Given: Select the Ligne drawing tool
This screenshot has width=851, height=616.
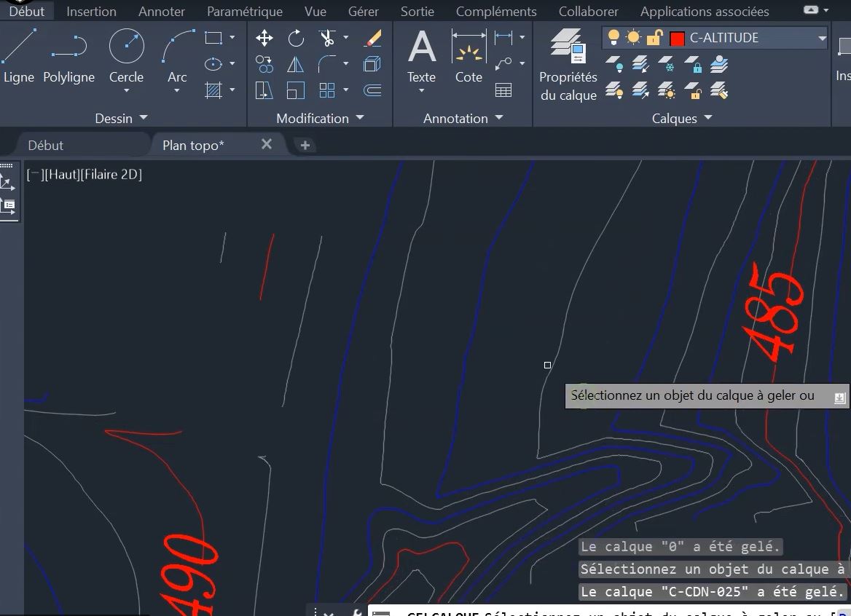Looking at the screenshot, I should click(x=17, y=56).
